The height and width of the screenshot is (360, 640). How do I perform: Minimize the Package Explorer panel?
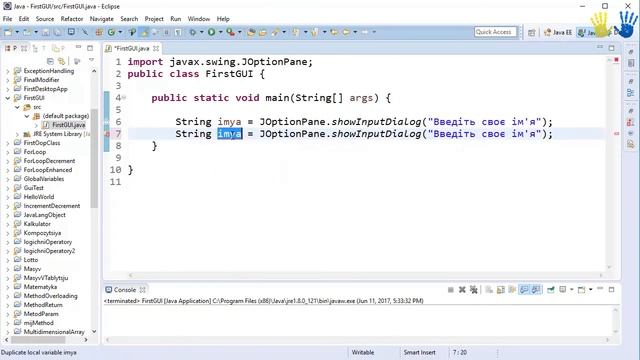[x=78, y=48]
